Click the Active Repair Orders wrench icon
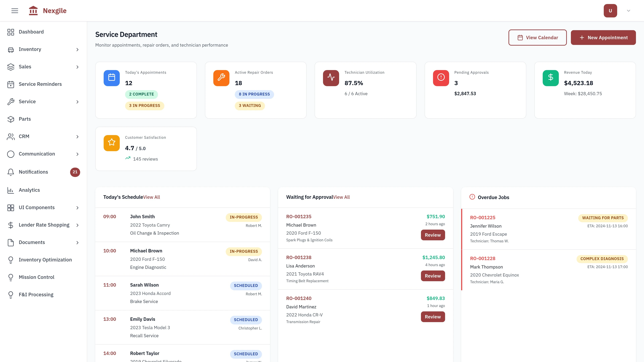The height and width of the screenshot is (362, 644). pyautogui.click(x=221, y=78)
